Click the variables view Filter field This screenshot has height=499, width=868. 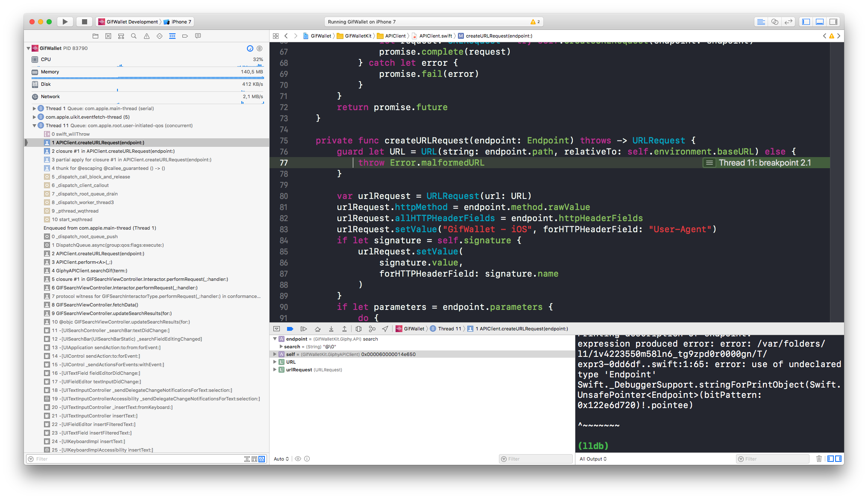click(x=538, y=459)
